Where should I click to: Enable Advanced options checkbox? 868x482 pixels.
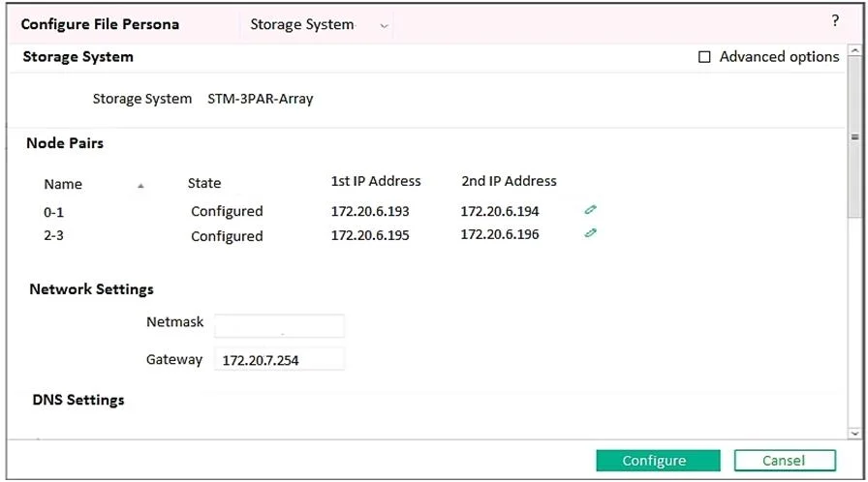704,57
